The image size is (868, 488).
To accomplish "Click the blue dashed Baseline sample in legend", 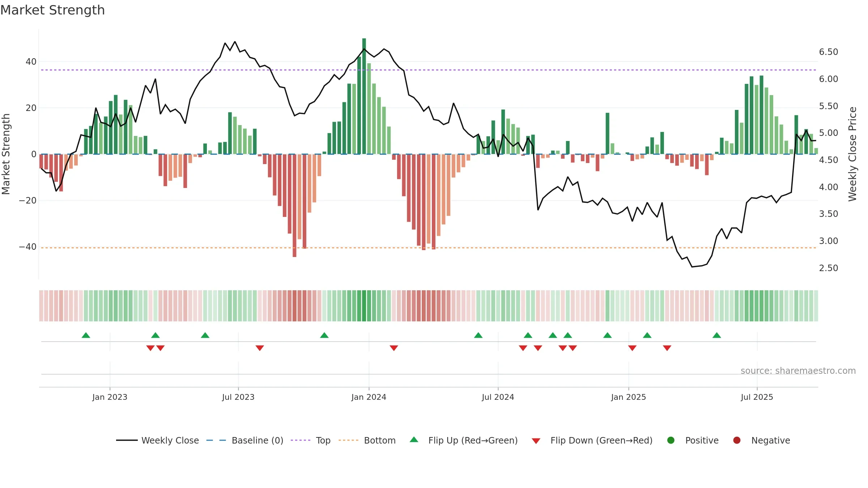I will [x=216, y=440].
